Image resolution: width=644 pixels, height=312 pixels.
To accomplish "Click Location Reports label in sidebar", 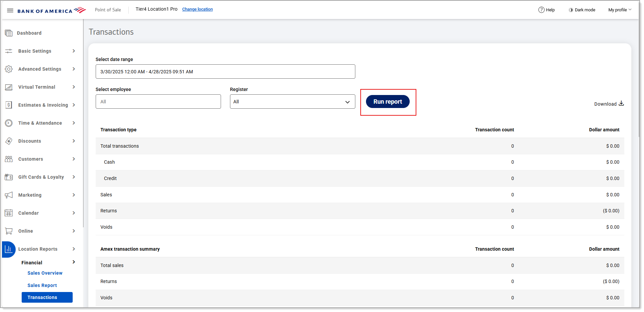I will 38,249.
